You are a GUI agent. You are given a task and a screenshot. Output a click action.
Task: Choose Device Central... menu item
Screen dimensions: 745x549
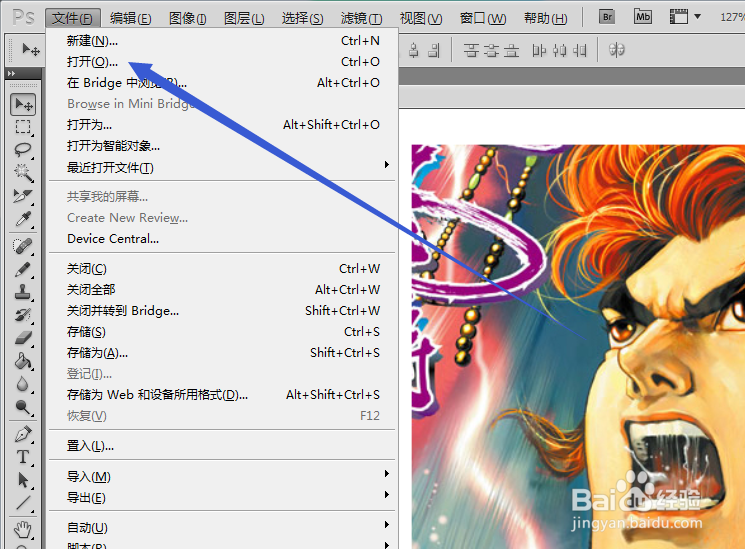coord(222,239)
